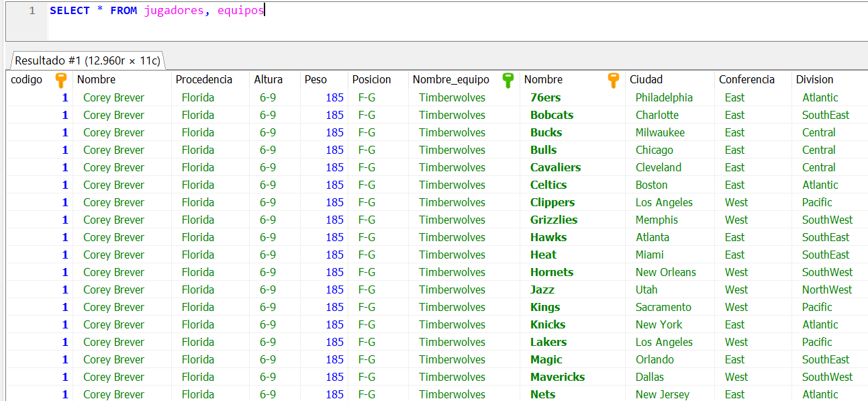This screenshot has height=401, width=868.
Task: Select the Bulls team cell
Action: point(543,150)
